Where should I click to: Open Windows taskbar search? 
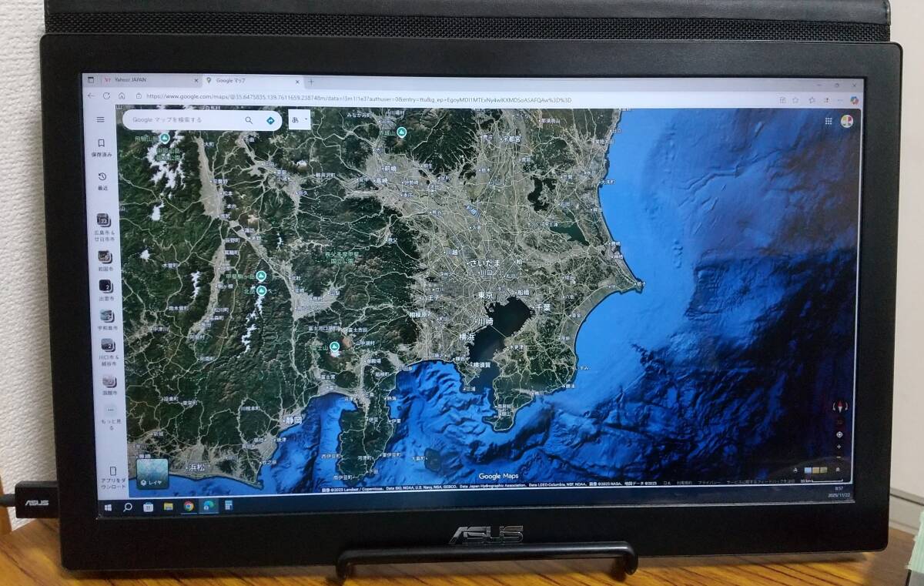[x=128, y=507]
